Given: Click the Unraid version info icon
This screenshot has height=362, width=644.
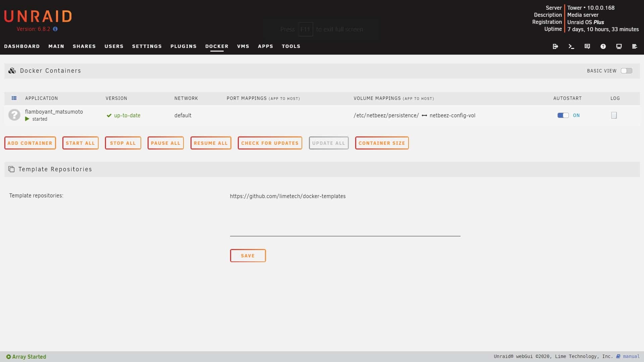Looking at the screenshot, I should coord(56,29).
